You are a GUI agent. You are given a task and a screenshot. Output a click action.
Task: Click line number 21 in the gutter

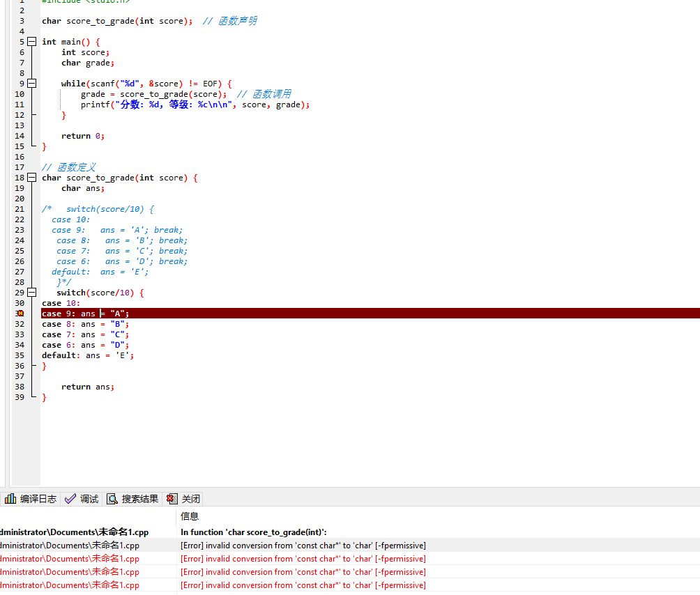pyautogui.click(x=20, y=209)
